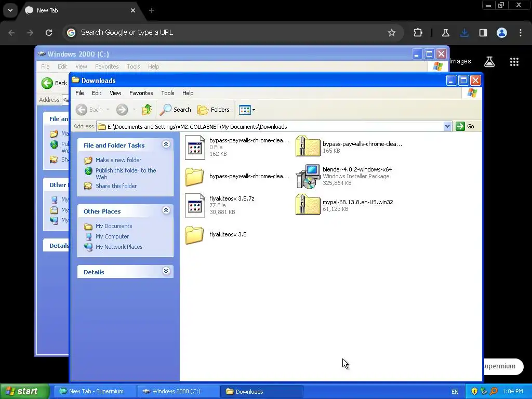This screenshot has height=399, width=532.
Task: Click Make a new folder link
Action: click(118, 160)
